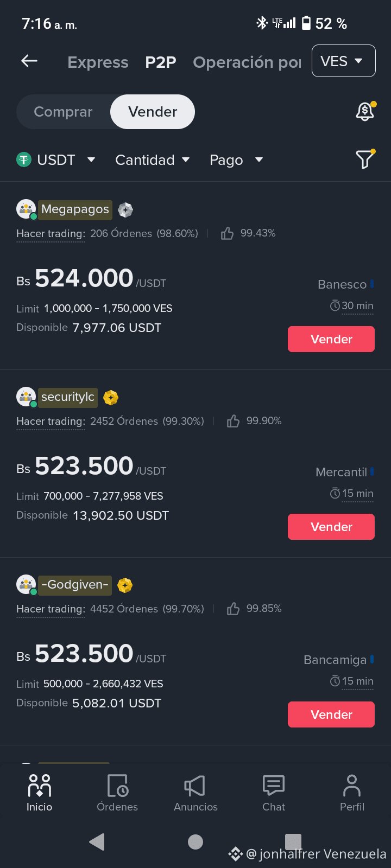Tap Vender button on Megapagos offer
Viewport: 391px width, 868px height.
331,339
